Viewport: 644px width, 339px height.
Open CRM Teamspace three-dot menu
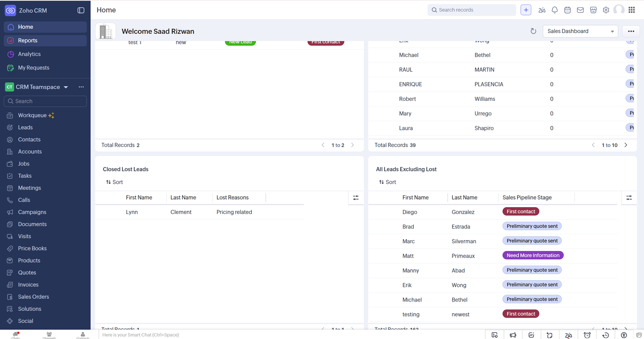[x=81, y=87]
